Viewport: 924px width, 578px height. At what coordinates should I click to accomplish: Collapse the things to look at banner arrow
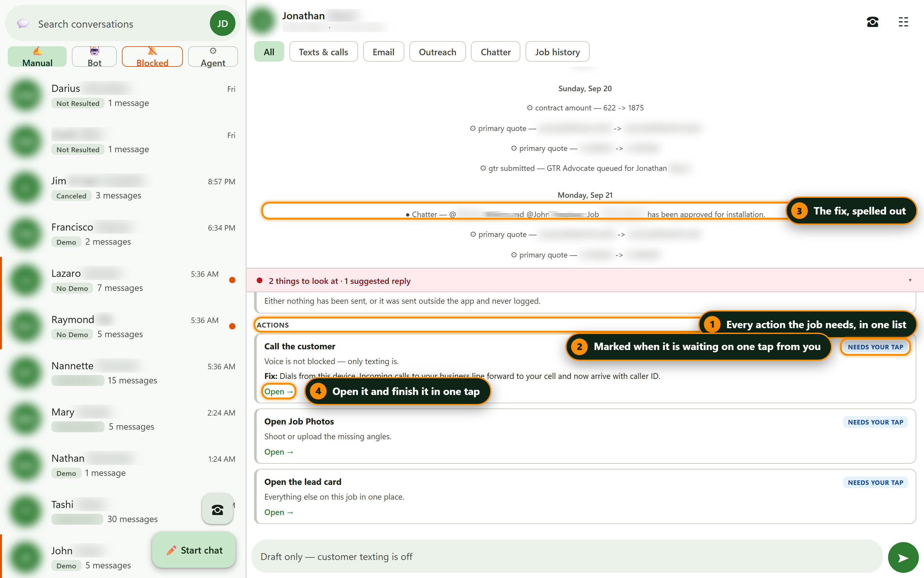point(910,280)
